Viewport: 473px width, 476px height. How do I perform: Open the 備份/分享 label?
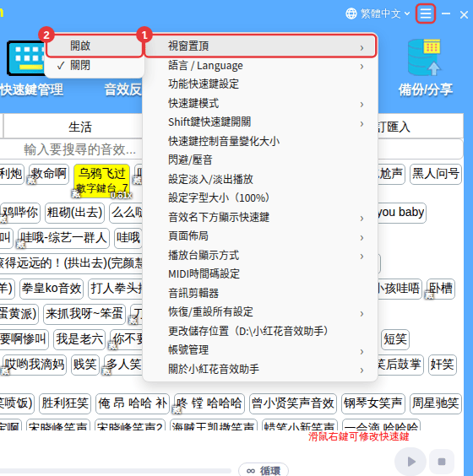(426, 89)
